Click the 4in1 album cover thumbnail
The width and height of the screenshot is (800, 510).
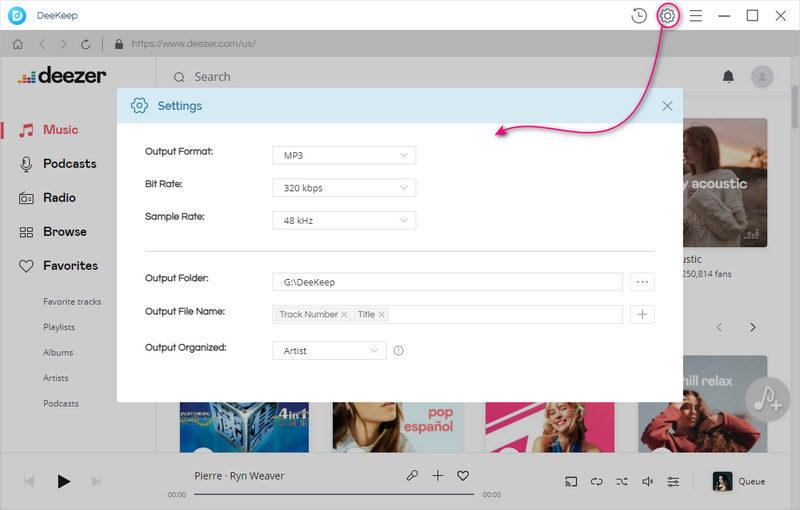pyautogui.click(x=244, y=427)
